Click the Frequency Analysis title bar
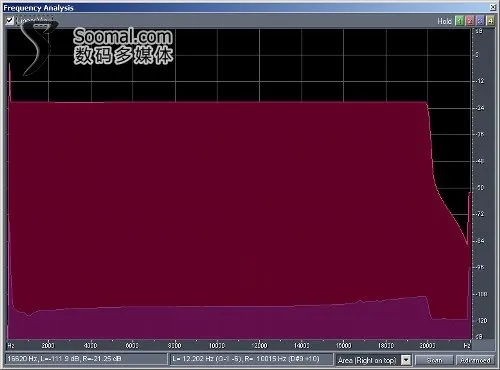 coord(247,7)
